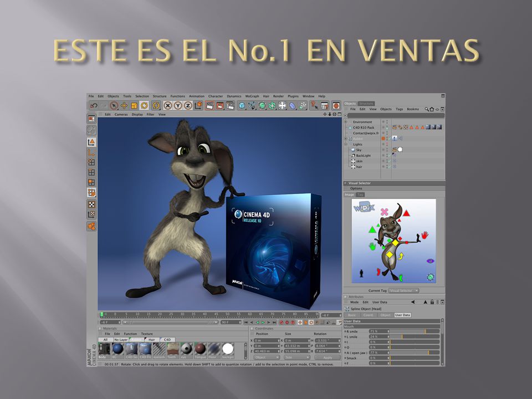The width and height of the screenshot is (532, 399).
Task: Switch to the Structure tab
Action: (366, 104)
